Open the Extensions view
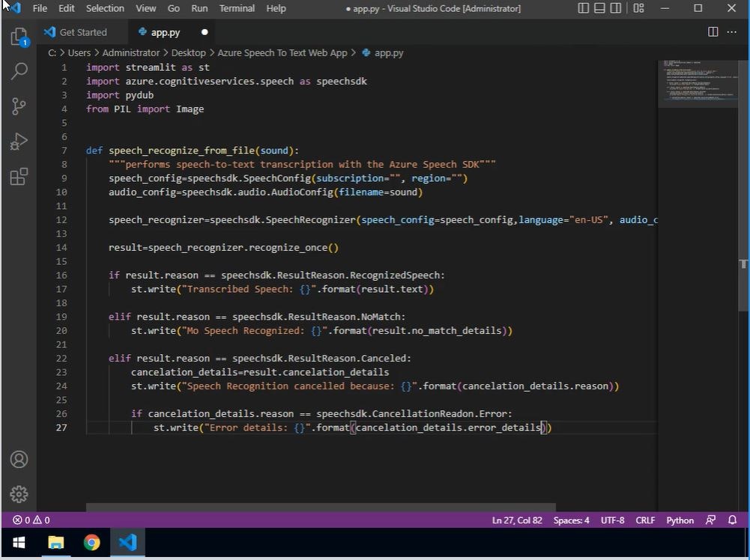The height and width of the screenshot is (560, 750). click(x=19, y=177)
